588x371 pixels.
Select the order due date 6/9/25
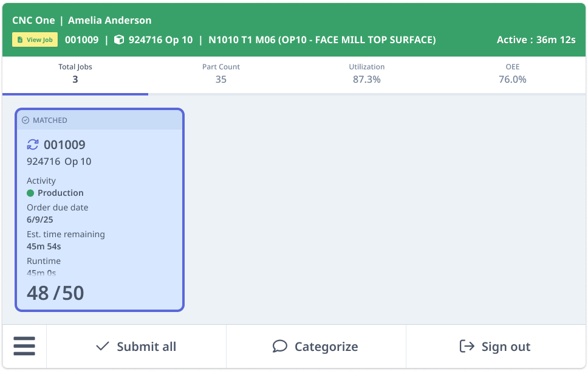point(40,220)
